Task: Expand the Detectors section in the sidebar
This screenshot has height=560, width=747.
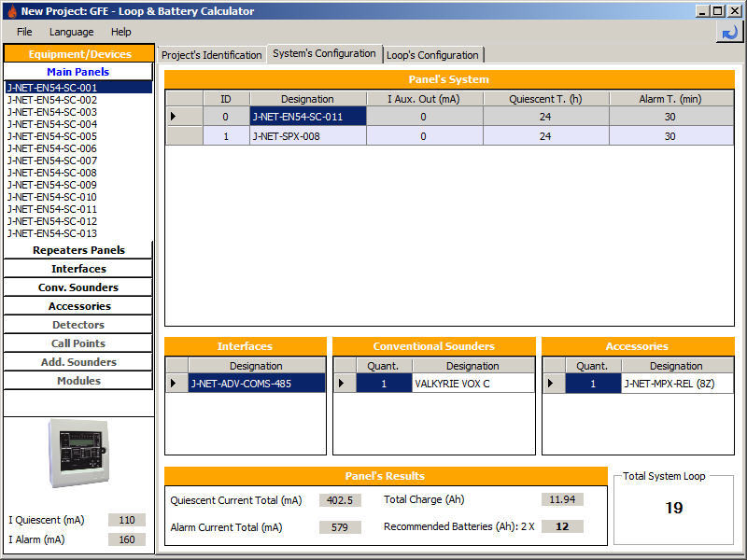Action: click(x=78, y=324)
